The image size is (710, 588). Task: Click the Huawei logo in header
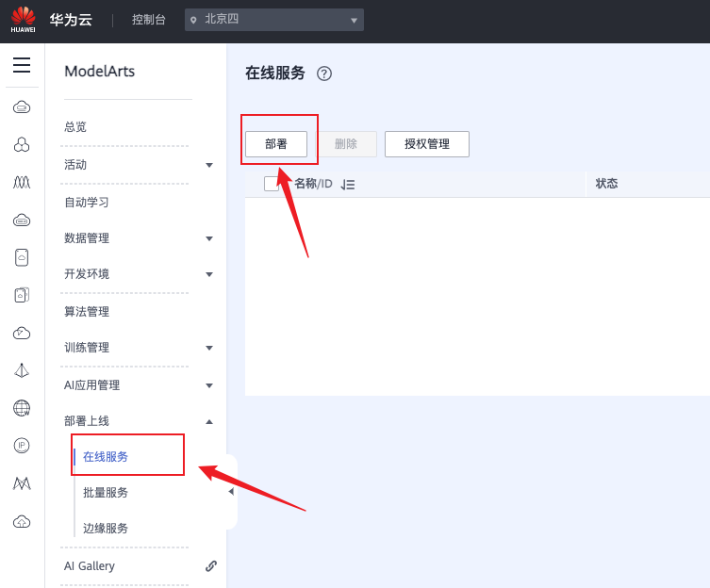pyautogui.click(x=24, y=20)
